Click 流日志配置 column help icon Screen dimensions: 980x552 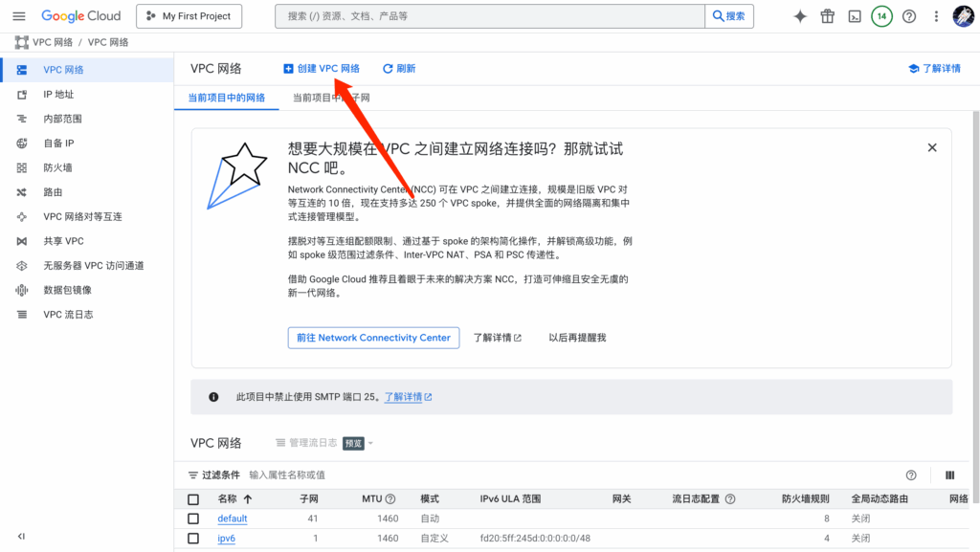(730, 499)
